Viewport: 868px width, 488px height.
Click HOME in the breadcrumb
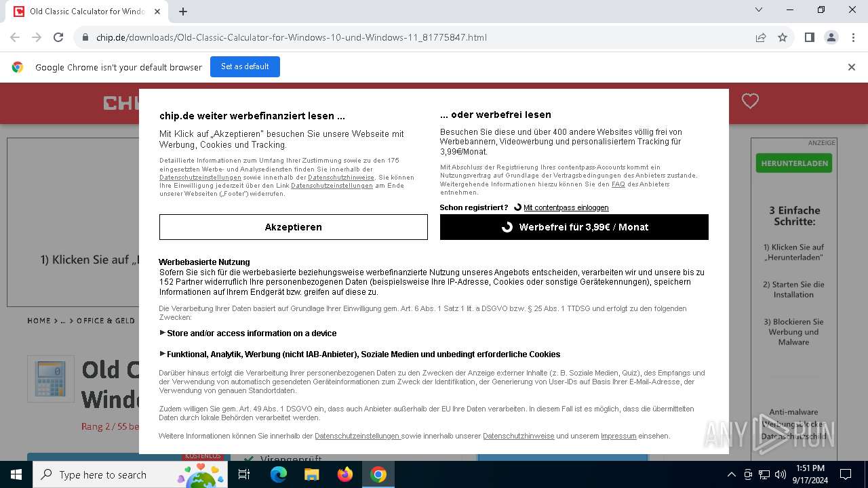[x=39, y=321]
